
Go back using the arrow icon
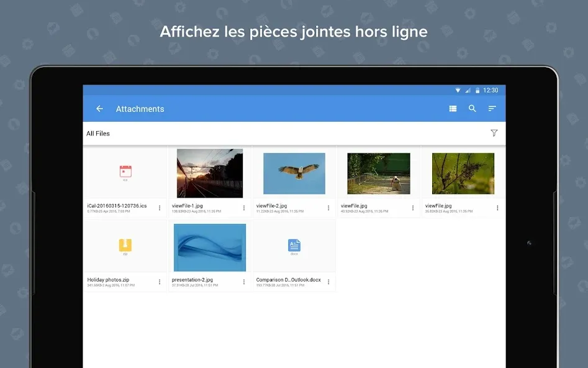click(99, 109)
